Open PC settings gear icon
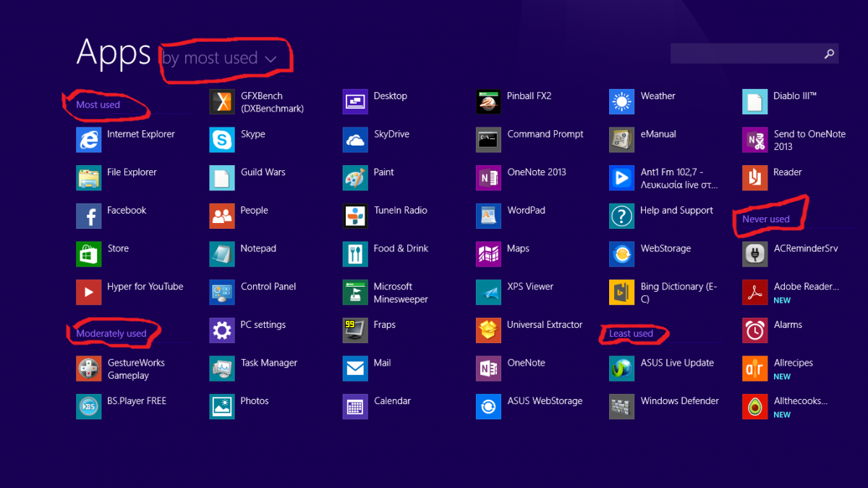 222,330
